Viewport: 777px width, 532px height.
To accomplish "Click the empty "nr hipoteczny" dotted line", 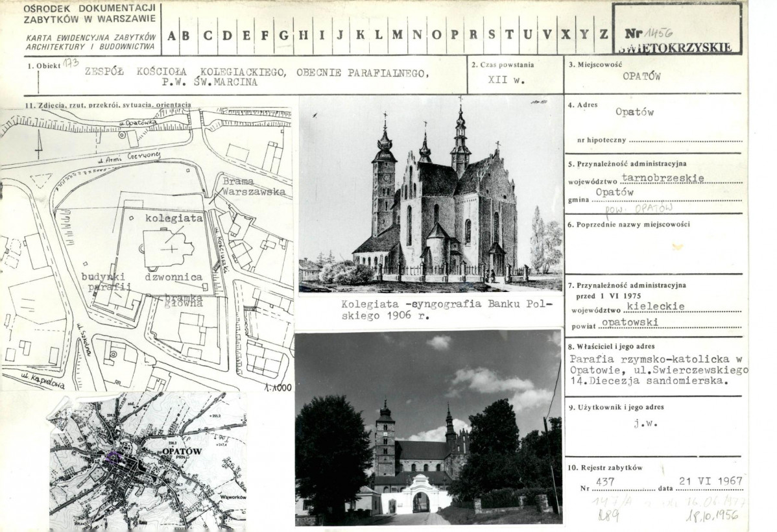I will pyautogui.click(x=684, y=139).
